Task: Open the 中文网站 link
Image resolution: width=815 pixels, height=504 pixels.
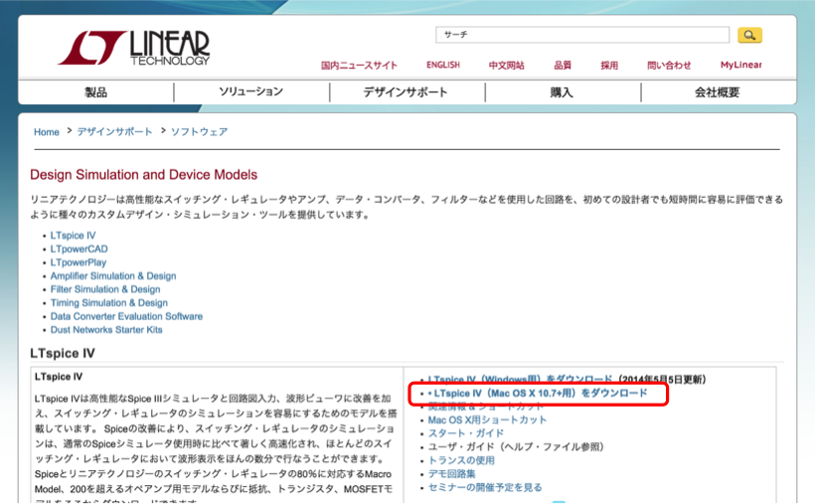Action: [x=506, y=65]
